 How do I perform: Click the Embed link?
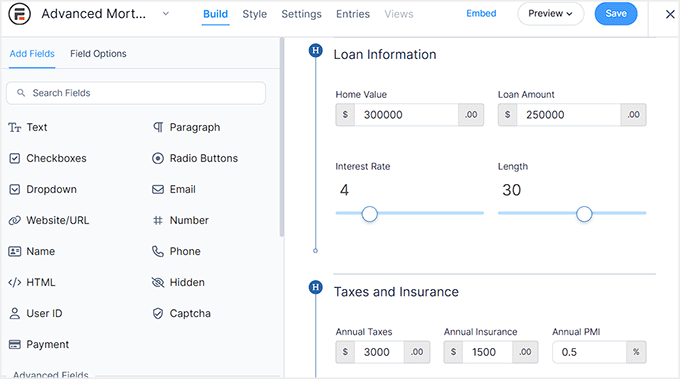click(481, 13)
